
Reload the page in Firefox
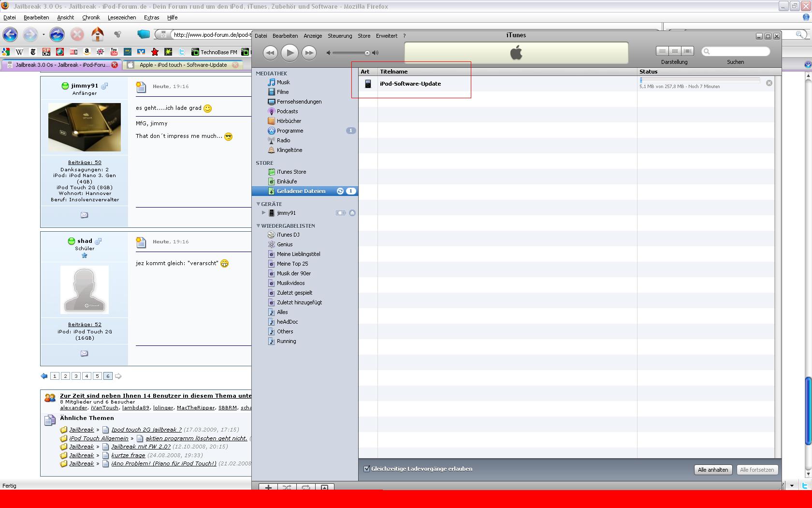[x=57, y=34]
